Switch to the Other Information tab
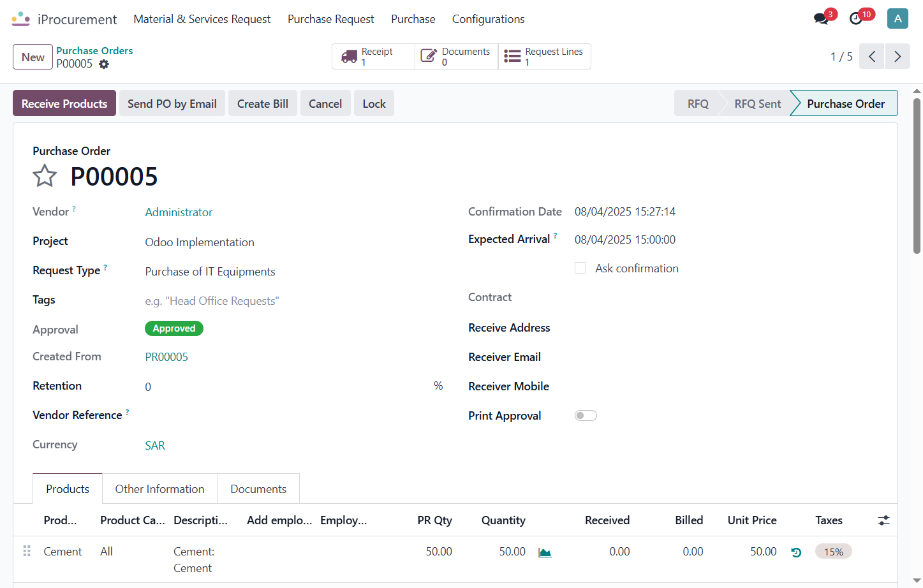Image resolution: width=923 pixels, height=588 pixels. point(160,489)
